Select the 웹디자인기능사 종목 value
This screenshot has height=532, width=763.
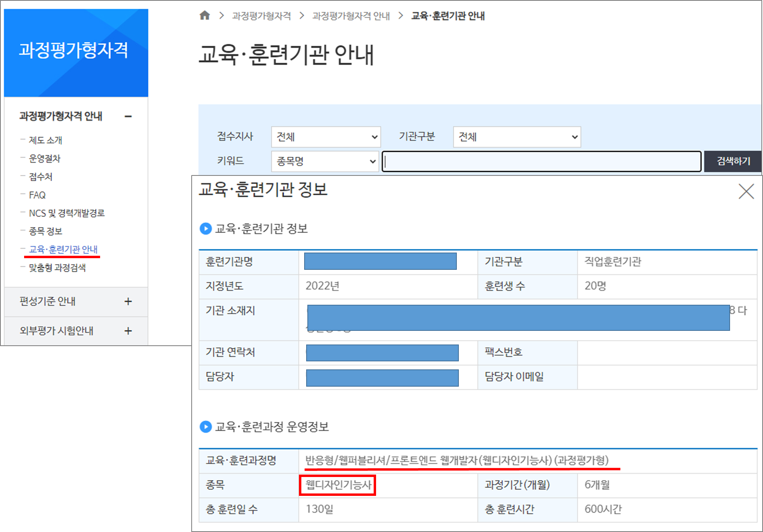coord(338,485)
